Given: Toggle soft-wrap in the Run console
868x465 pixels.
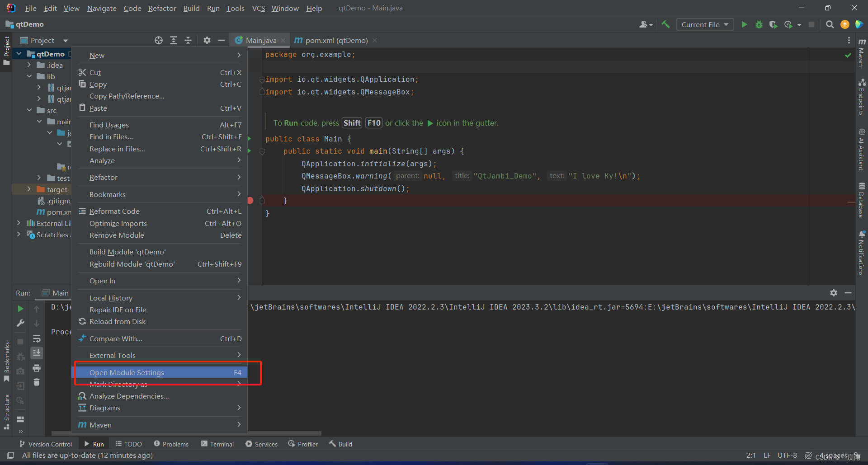Looking at the screenshot, I should pyautogui.click(x=37, y=339).
